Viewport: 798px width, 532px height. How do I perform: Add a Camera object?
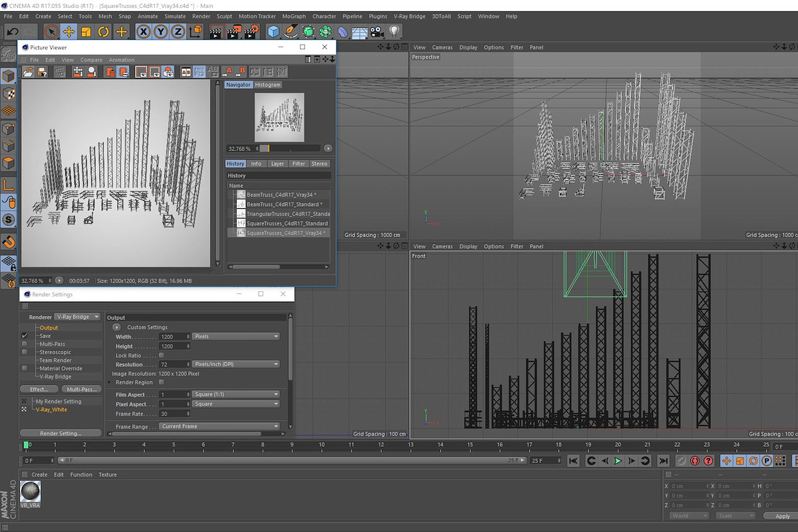pos(377,31)
